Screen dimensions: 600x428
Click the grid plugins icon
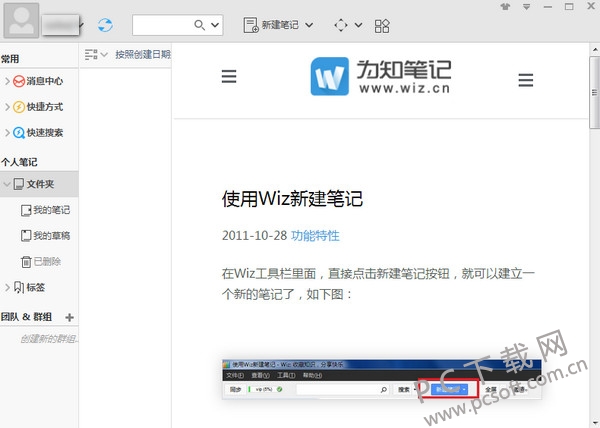pos(382,26)
